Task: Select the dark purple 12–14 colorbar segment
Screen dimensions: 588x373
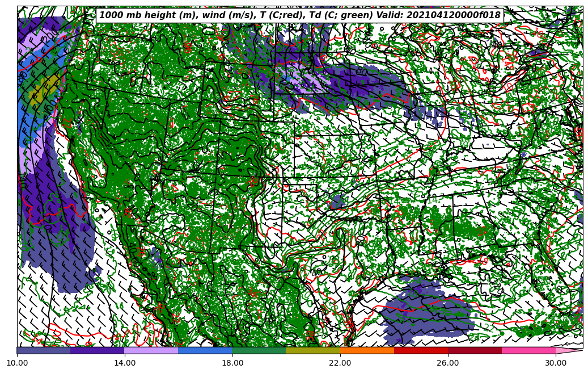Action: click(98, 350)
